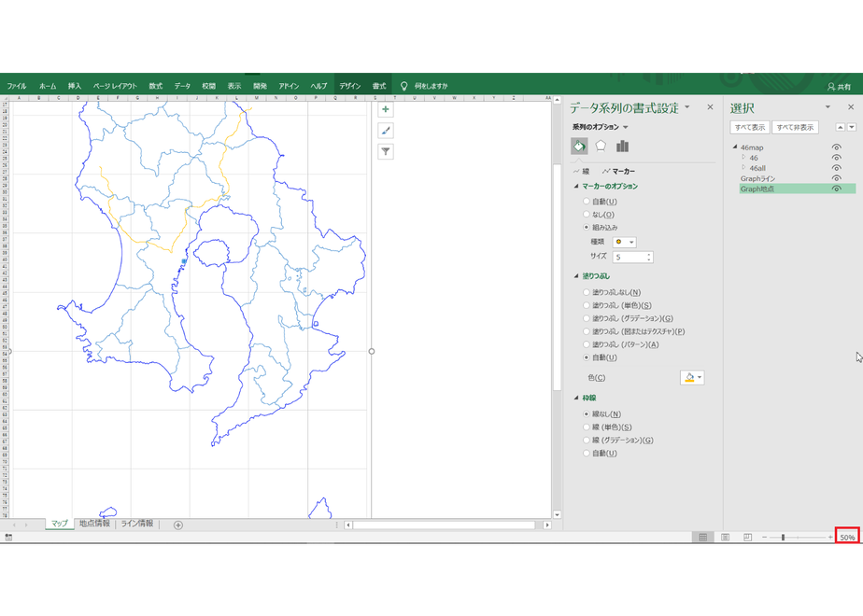863x616 pixels.
Task: Move selected object down in selection pane
Action: tap(852, 127)
